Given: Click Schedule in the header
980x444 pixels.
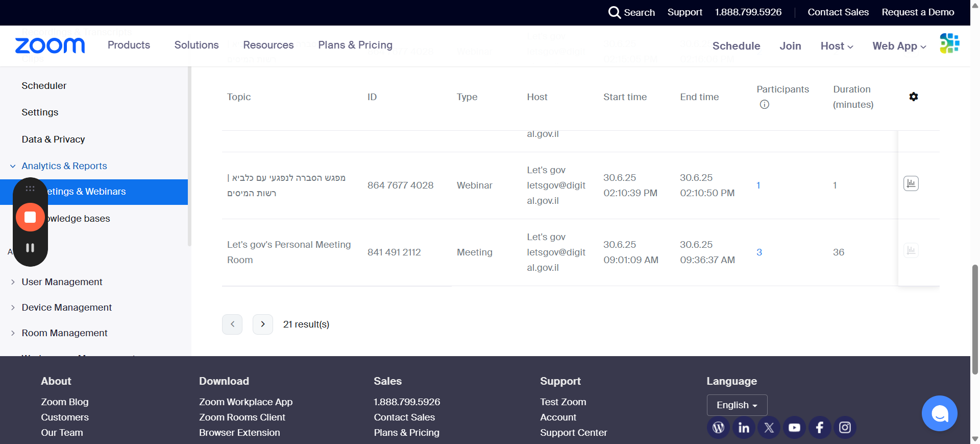Looking at the screenshot, I should click(736, 46).
